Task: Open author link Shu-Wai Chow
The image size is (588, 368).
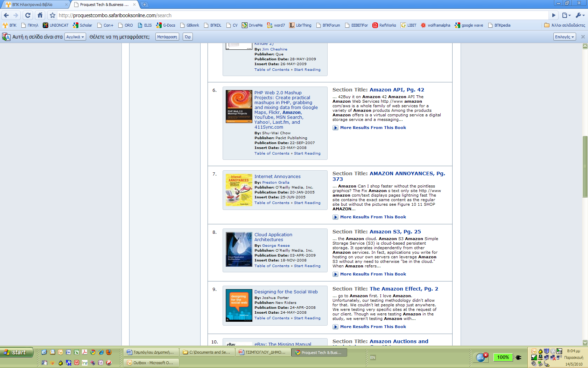Action: (276, 133)
